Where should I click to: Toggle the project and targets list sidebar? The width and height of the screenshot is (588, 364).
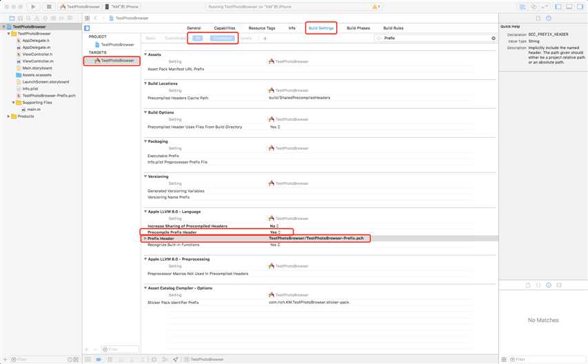87,28
